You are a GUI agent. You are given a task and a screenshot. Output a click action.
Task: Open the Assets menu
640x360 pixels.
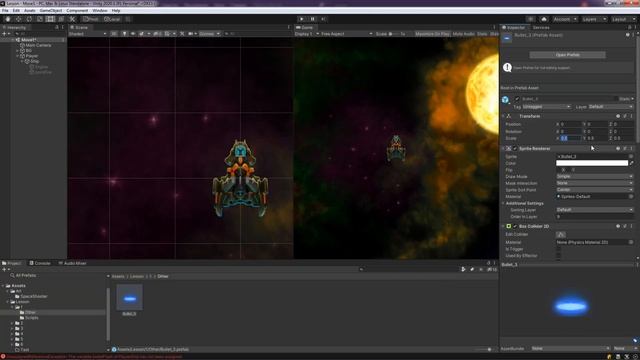point(30,11)
